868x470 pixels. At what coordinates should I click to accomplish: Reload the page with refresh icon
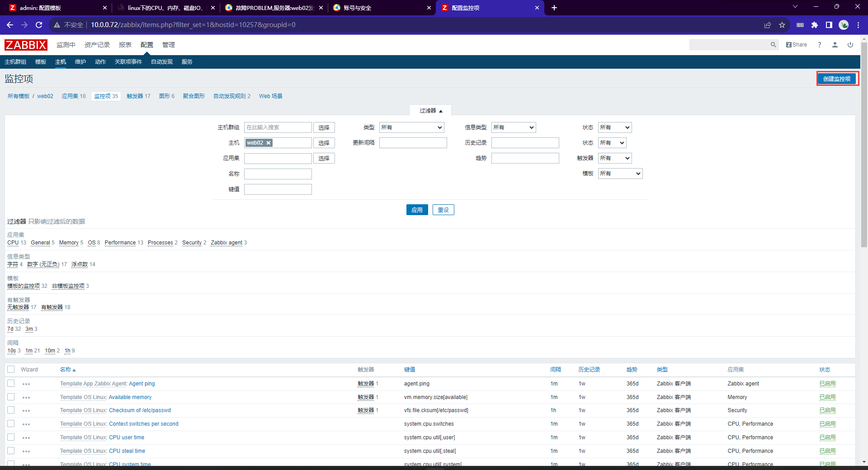[x=39, y=25]
